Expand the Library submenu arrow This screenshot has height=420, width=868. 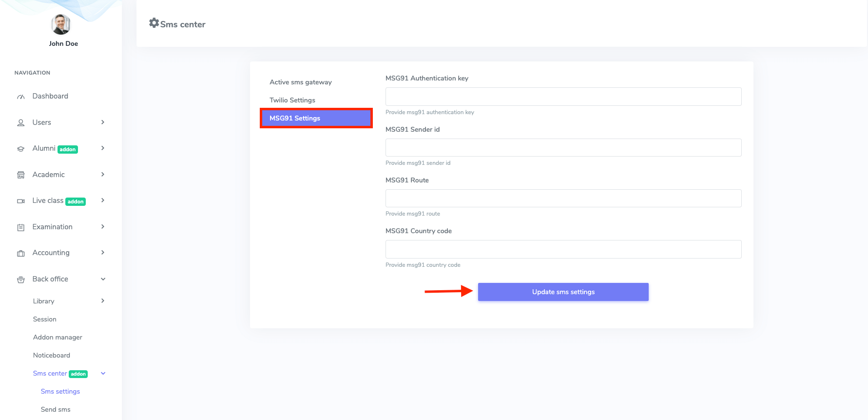click(x=103, y=301)
